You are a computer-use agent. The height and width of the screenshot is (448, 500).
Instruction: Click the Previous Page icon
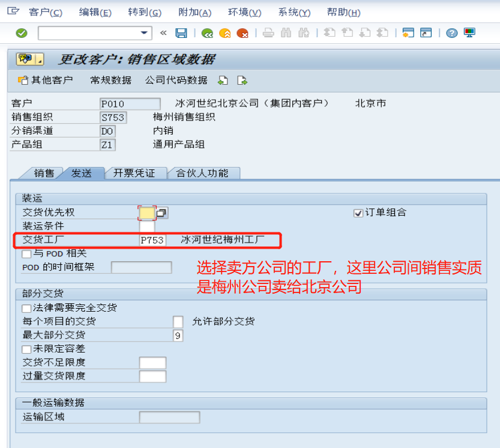point(348,32)
